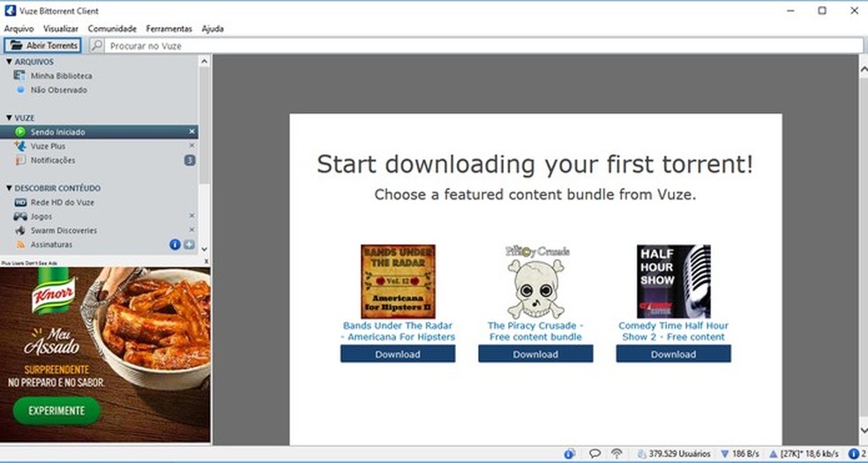
Task: Click the HD icon for Rede HD
Action: pos(20,203)
